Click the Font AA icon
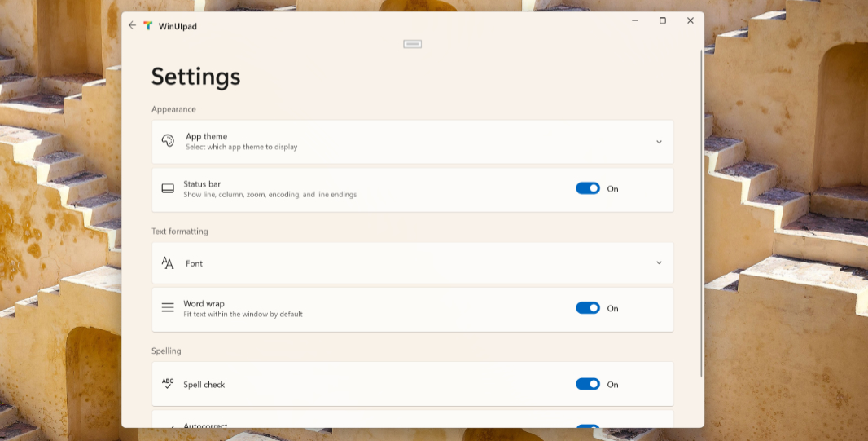 168,262
